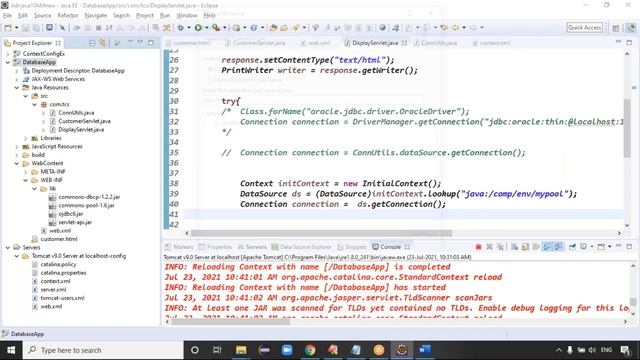
Task: Open the Navigate menu
Action: click(96, 15)
